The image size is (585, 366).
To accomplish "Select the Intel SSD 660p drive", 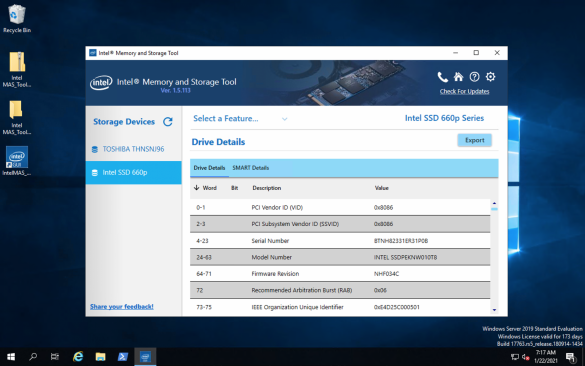I will click(134, 172).
